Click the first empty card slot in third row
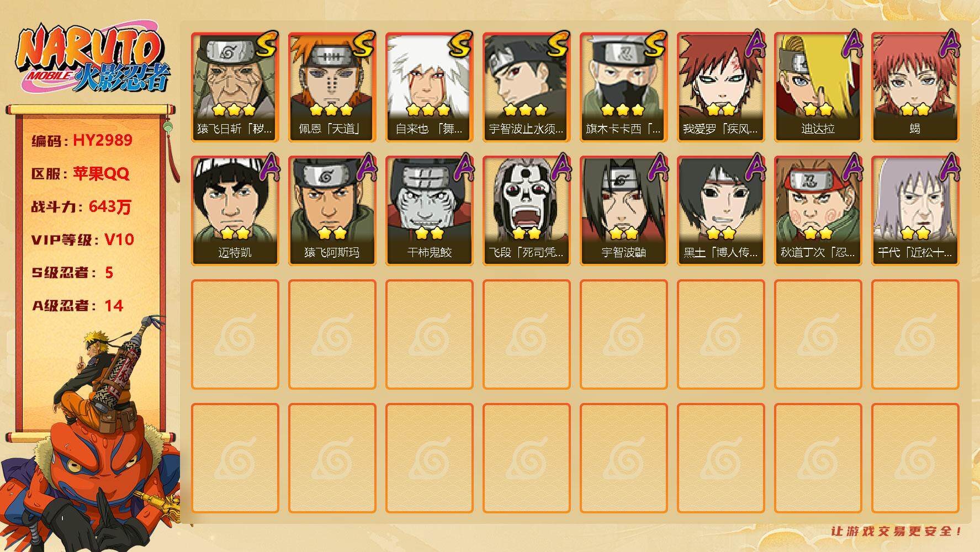This screenshot has height=552, width=980. [x=235, y=334]
